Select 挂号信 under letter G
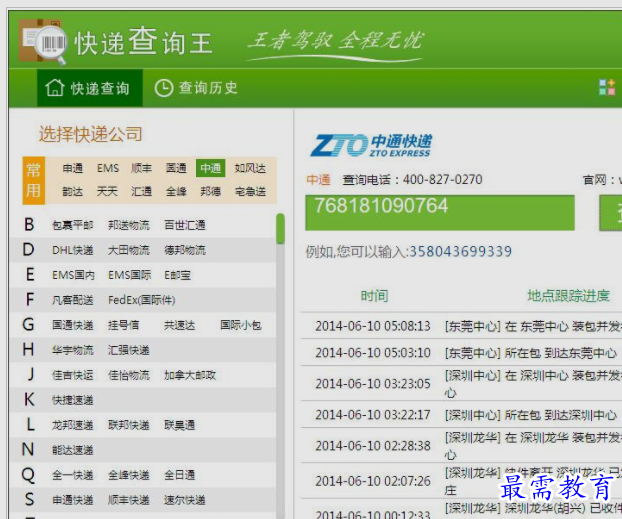Viewport: 622px width, 519px height. pyautogui.click(x=124, y=325)
